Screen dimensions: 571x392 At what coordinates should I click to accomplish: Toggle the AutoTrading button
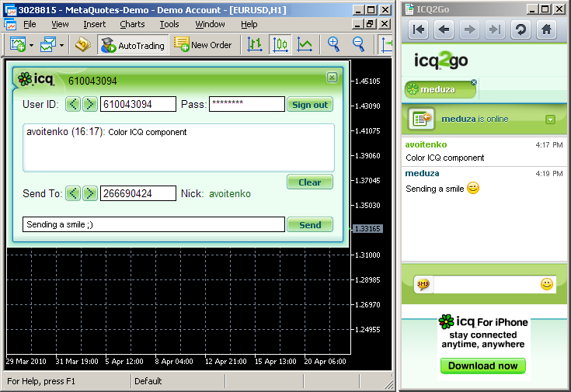pyautogui.click(x=133, y=45)
